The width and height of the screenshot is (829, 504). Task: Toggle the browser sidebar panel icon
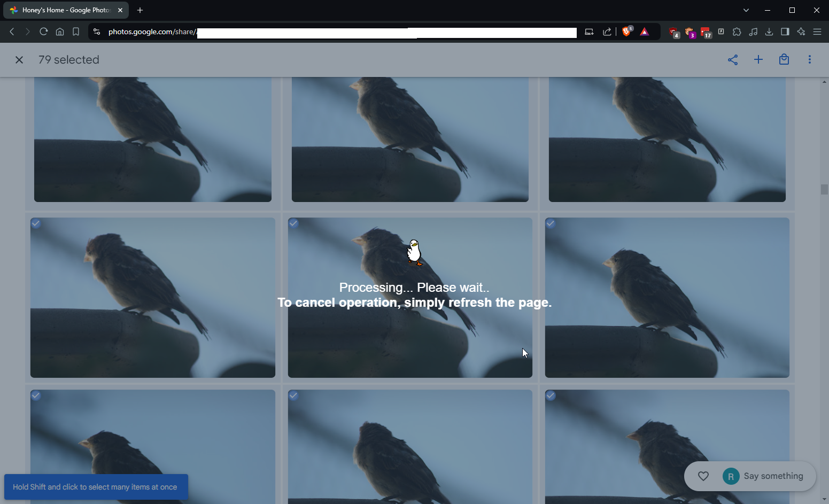pyautogui.click(x=785, y=32)
